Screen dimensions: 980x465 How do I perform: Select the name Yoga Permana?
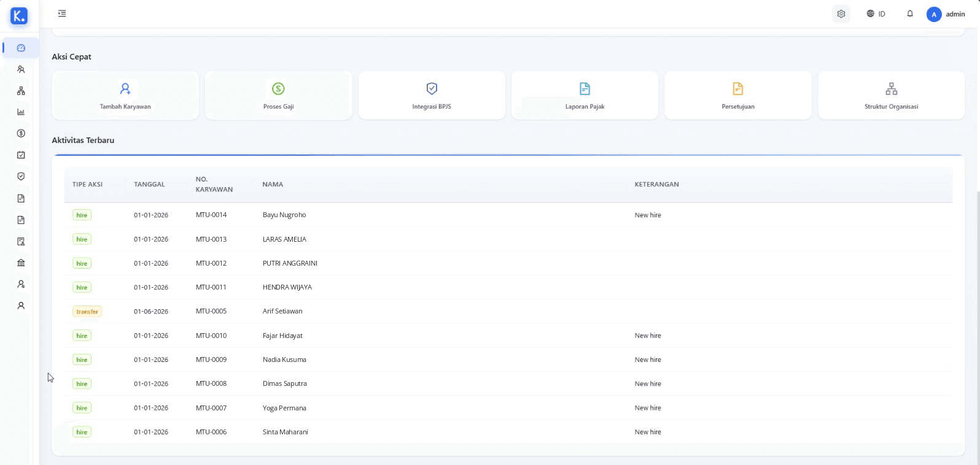pos(284,408)
